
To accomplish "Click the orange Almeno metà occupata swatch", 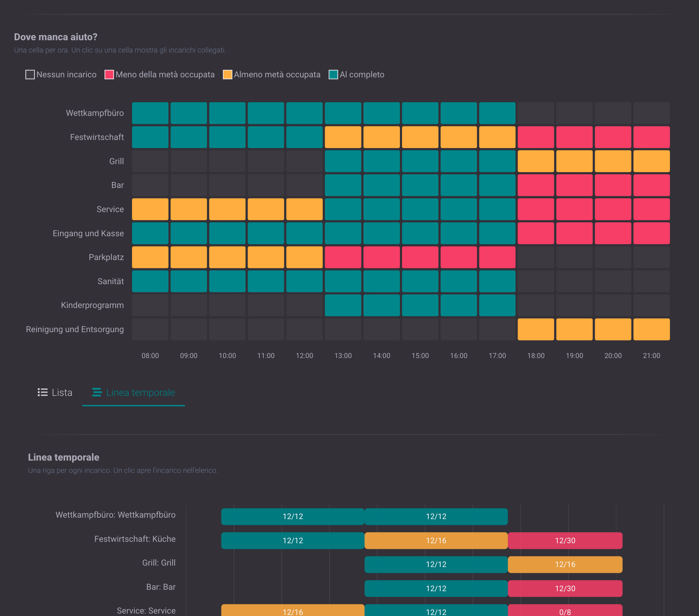I will tap(228, 75).
